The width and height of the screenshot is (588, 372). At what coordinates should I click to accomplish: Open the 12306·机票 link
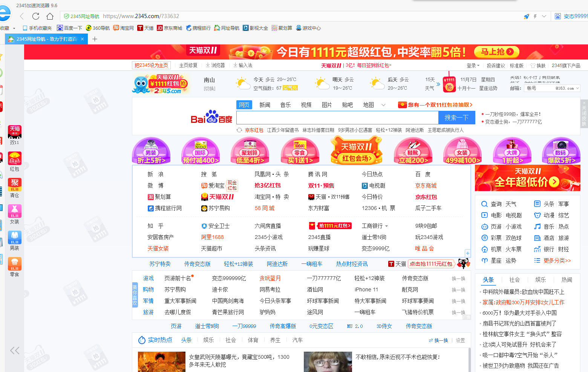[378, 208]
